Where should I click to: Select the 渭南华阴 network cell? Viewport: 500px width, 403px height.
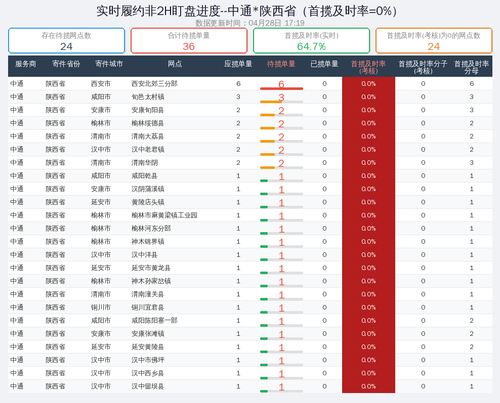coord(145,163)
